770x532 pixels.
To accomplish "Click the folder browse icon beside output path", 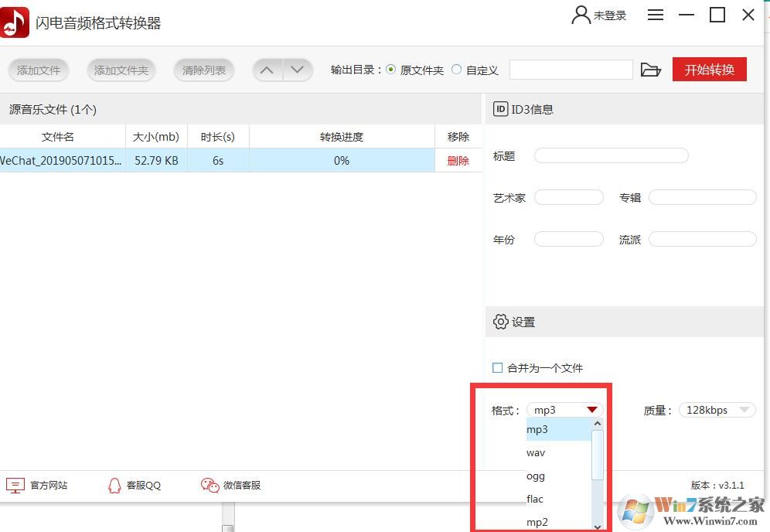I will 651,69.
